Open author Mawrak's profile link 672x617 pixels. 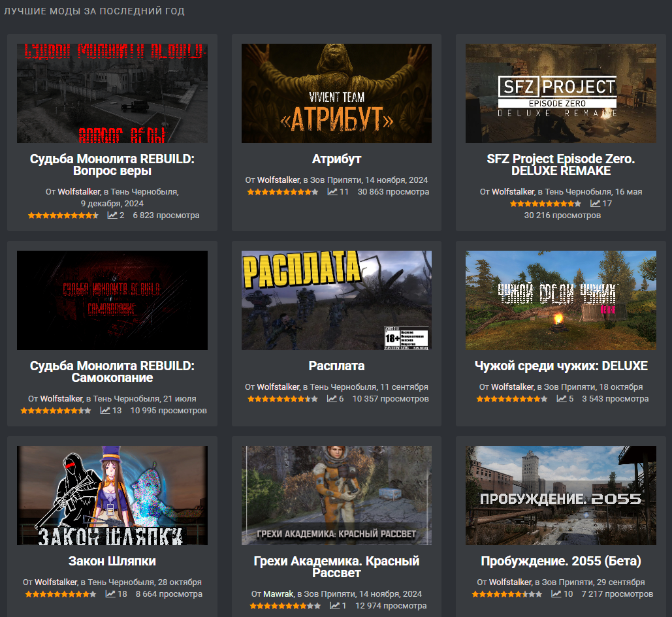click(x=278, y=594)
